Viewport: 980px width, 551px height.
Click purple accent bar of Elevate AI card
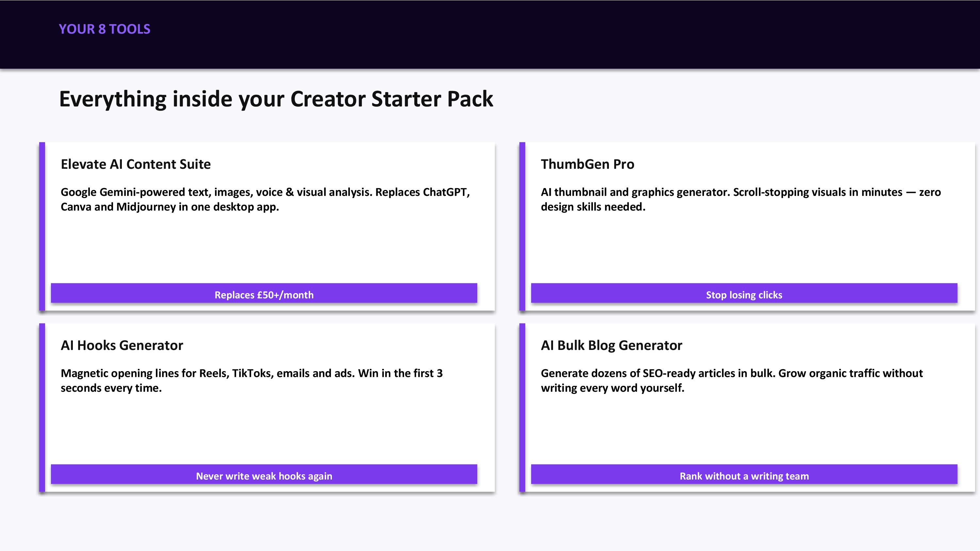pyautogui.click(x=42, y=226)
